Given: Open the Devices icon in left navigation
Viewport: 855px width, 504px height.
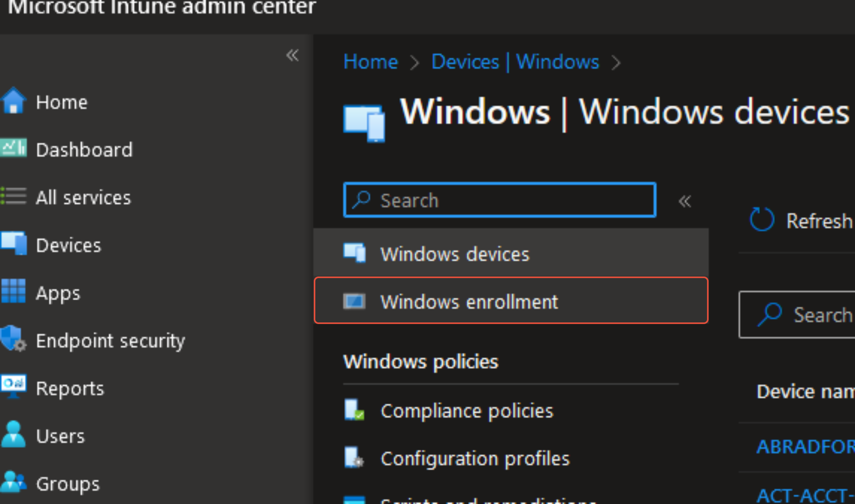Looking at the screenshot, I should point(13,244).
